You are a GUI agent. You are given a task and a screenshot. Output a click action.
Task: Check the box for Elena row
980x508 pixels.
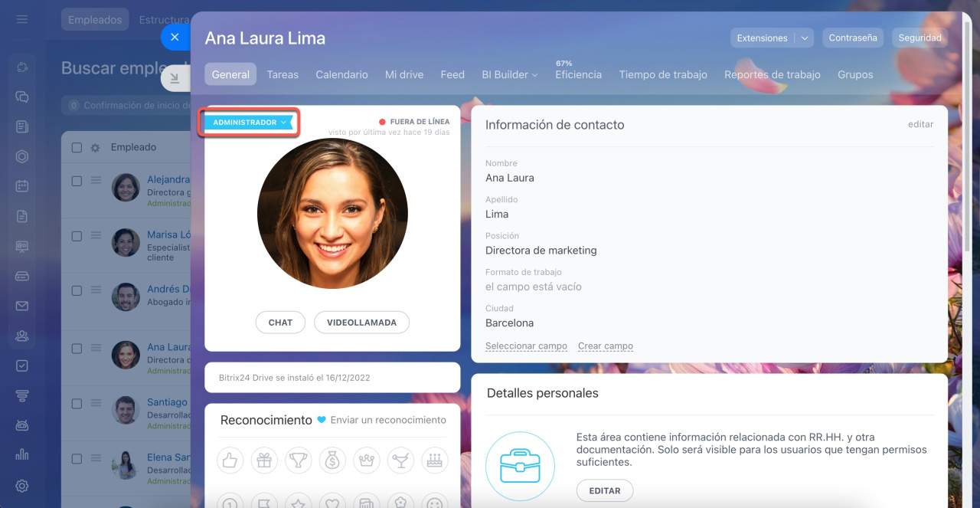tap(77, 458)
